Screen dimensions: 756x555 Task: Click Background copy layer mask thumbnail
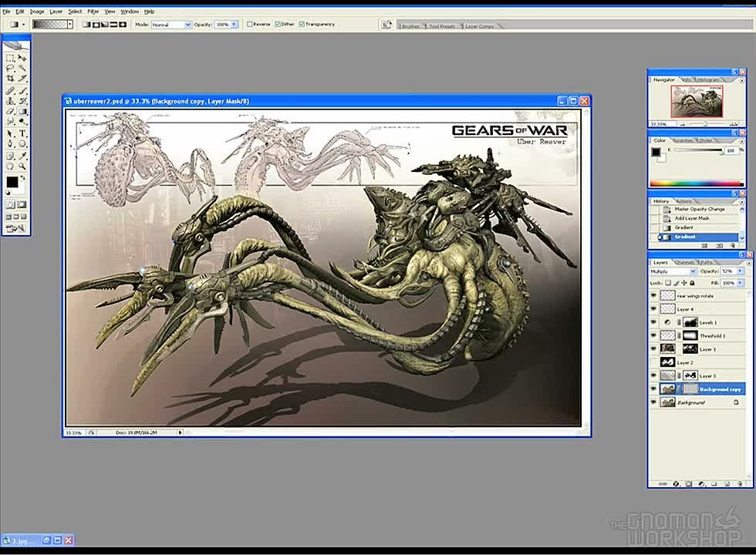(691, 388)
